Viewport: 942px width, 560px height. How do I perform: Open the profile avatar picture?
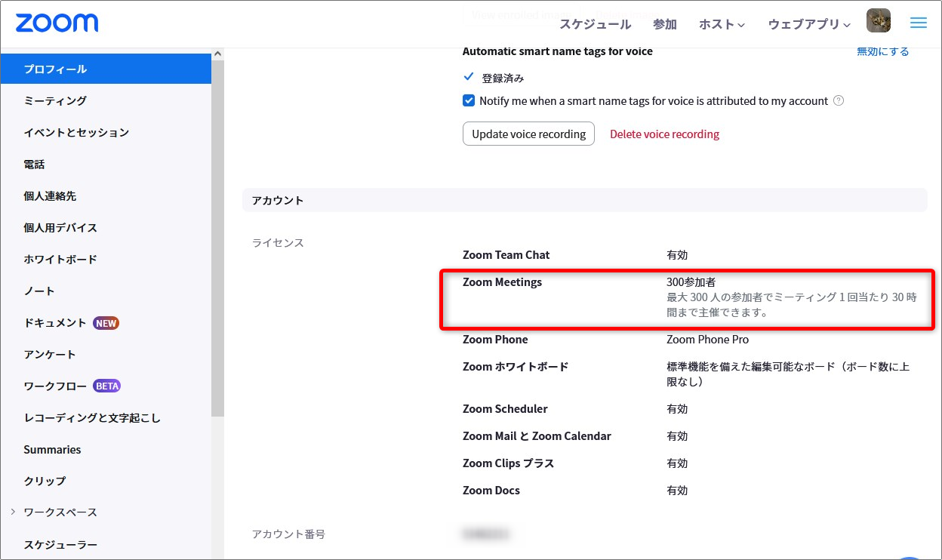coord(879,21)
